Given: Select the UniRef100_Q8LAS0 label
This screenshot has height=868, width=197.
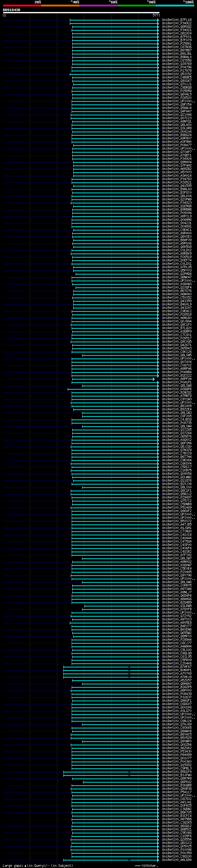Looking at the screenshot, I should [176, 125].
